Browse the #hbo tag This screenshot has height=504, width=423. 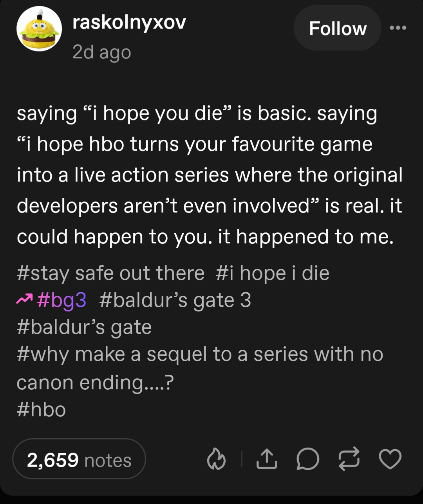(x=41, y=410)
